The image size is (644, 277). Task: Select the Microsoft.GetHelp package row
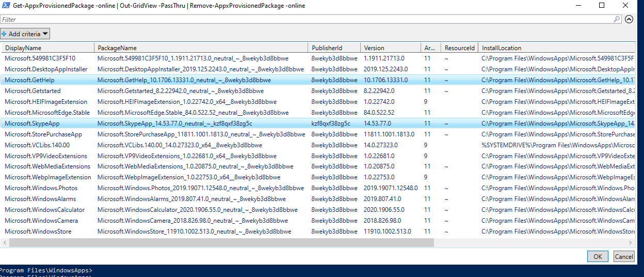(x=29, y=80)
